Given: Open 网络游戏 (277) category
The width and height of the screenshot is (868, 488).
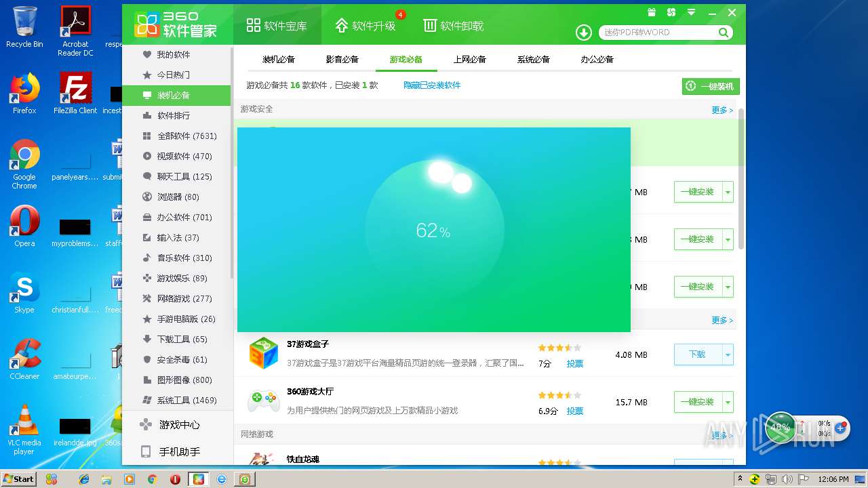Looking at the screenshot, I should tap(176, 298).
